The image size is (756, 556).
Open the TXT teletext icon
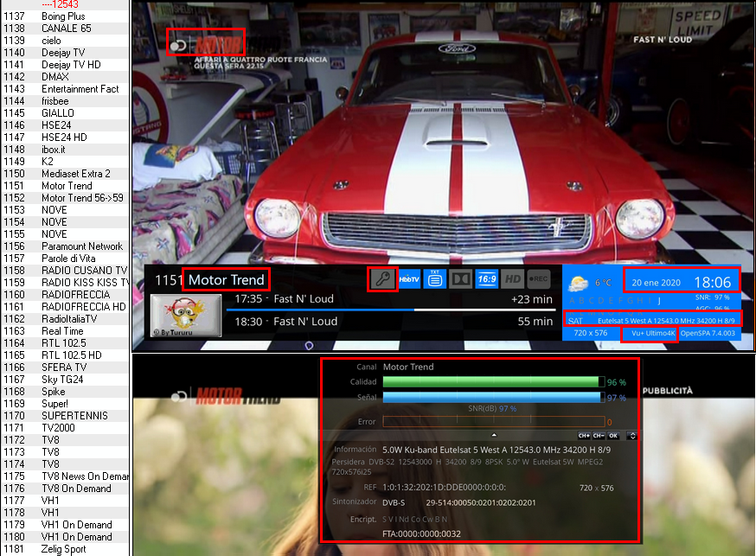[435, 279]
